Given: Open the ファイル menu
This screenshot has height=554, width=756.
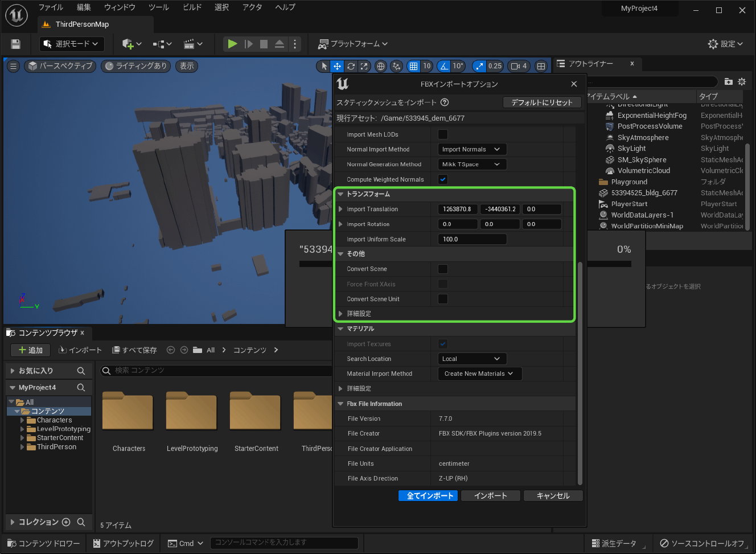Looking at the screenshot, I should [51, 7].
